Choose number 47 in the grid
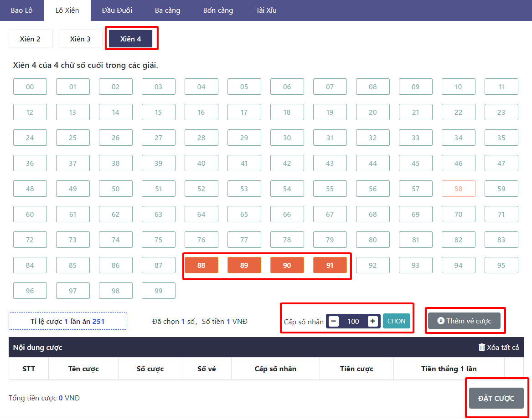Image resolution: width=532 pixels, height=420 pixels. click(501, 163)
